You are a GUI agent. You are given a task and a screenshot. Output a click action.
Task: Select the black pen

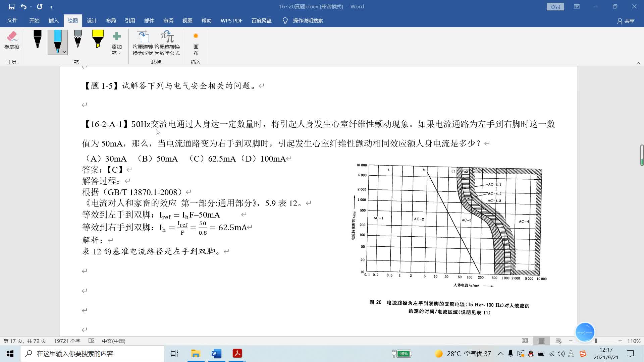(x=38, y=40)
